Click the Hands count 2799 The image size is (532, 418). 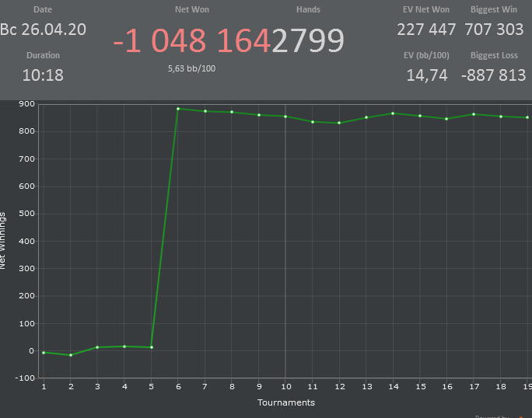[x=308, y=40]
